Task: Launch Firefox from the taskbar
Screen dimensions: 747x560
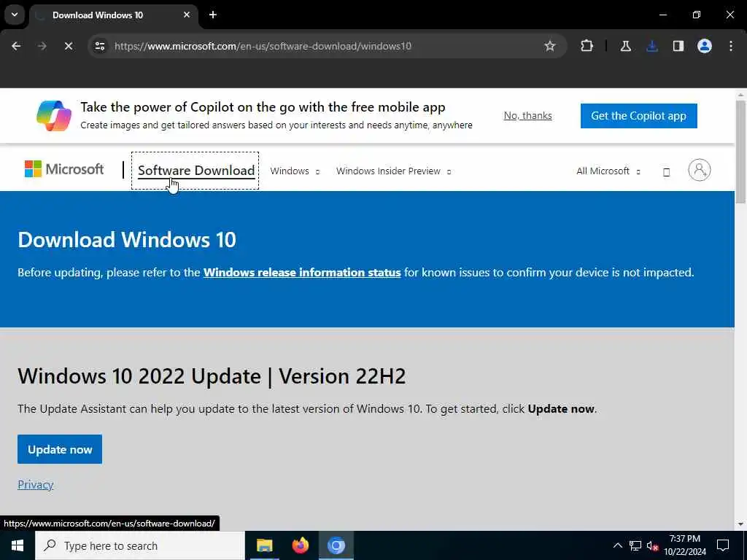Action: 300,545
